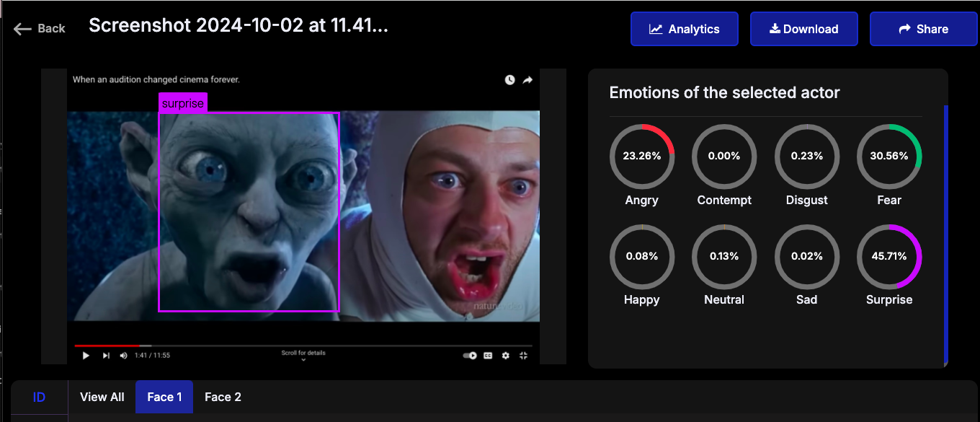Click the ID tab label
Image resolution: width=980 pixels, height=422 pixels.
tap(40, 397)
